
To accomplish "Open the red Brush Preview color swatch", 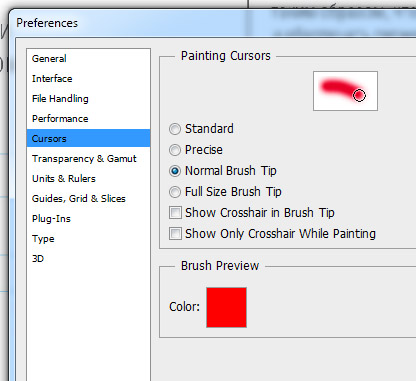I will [x=226, y=307].
